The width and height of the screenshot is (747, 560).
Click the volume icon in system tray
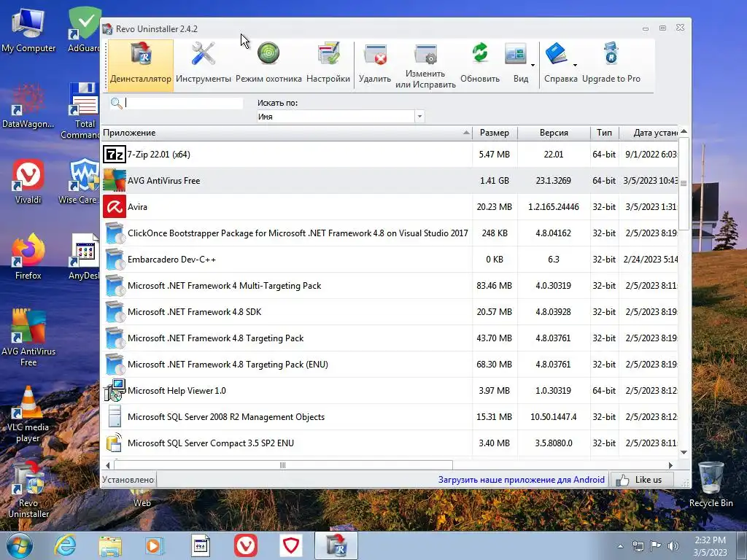coord(673,545)
